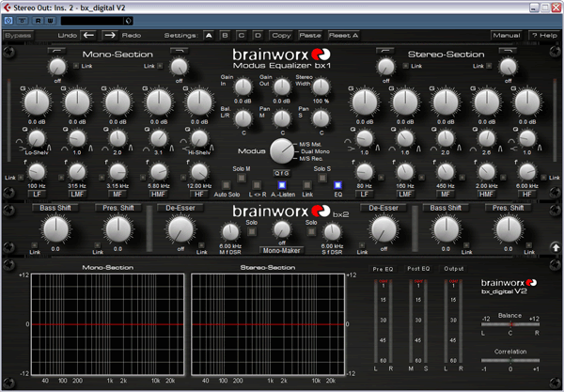
Task: Click the Modus mode selector knob
Action: pos(282,149)
